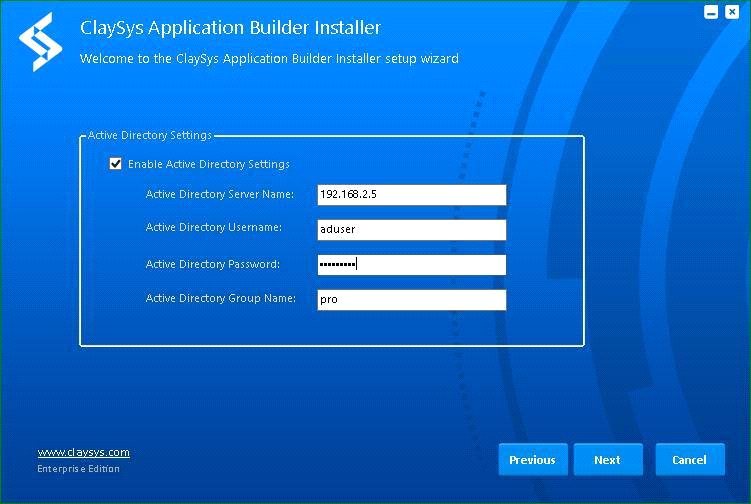Screen dimensions: 751x504
Task: Click the ClaySys logo icon
Action: 41,42
